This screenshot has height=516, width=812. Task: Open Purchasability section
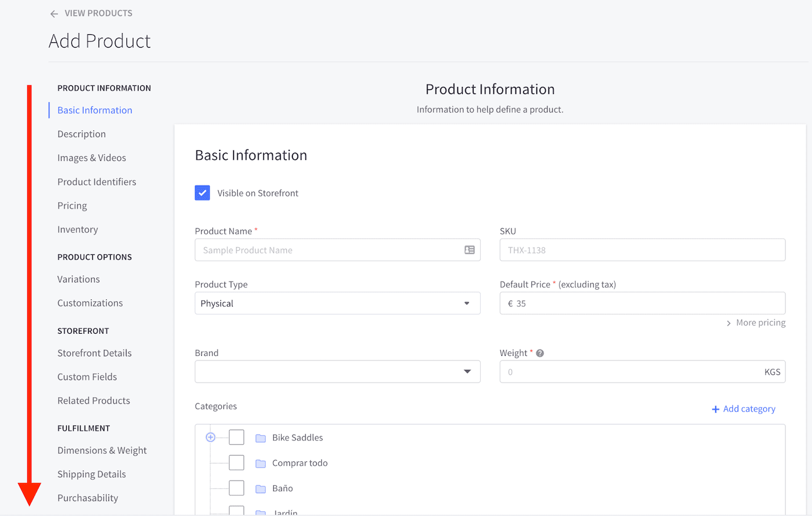(88, 498)
